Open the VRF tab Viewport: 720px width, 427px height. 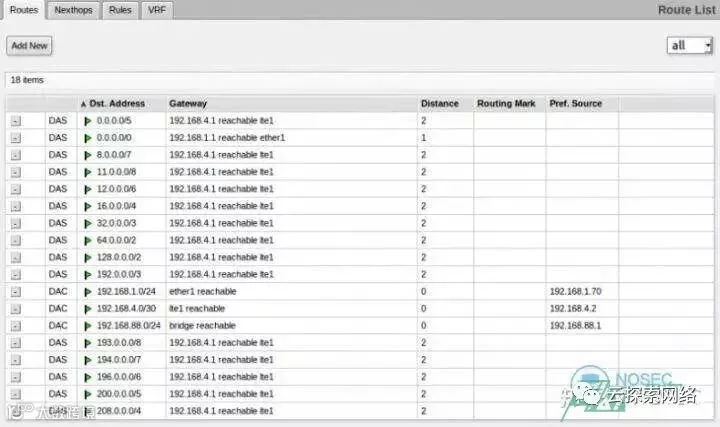[157, 10]
